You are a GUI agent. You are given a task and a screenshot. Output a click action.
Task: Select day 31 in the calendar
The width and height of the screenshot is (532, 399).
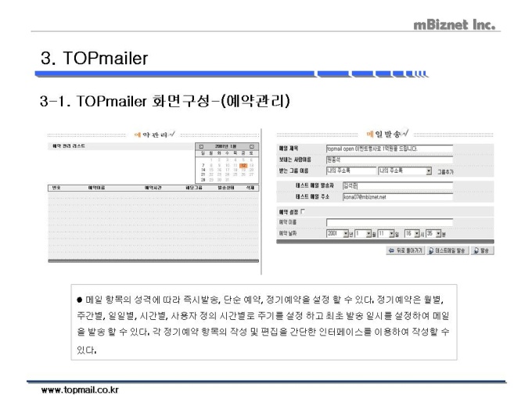(x=227, y=179)
